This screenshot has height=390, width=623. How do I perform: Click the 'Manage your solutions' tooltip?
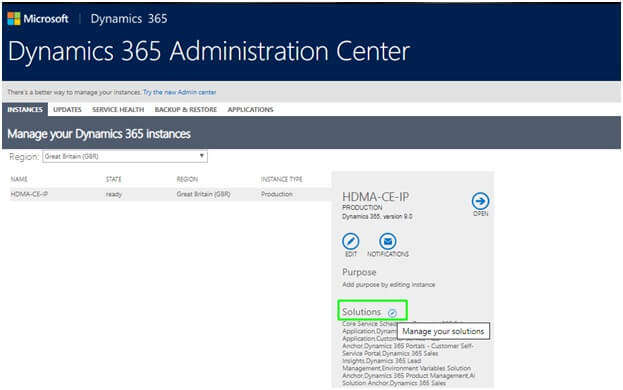[x=443, y=331]
